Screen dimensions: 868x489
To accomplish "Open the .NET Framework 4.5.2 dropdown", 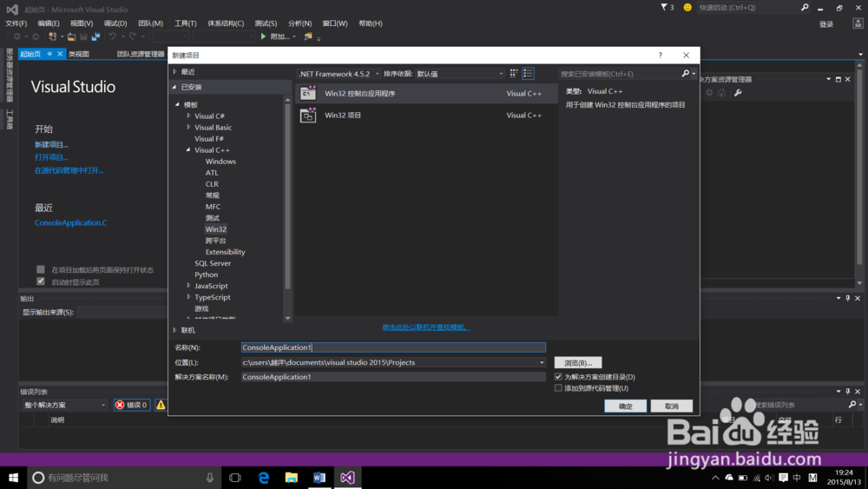I will point(339,74).
